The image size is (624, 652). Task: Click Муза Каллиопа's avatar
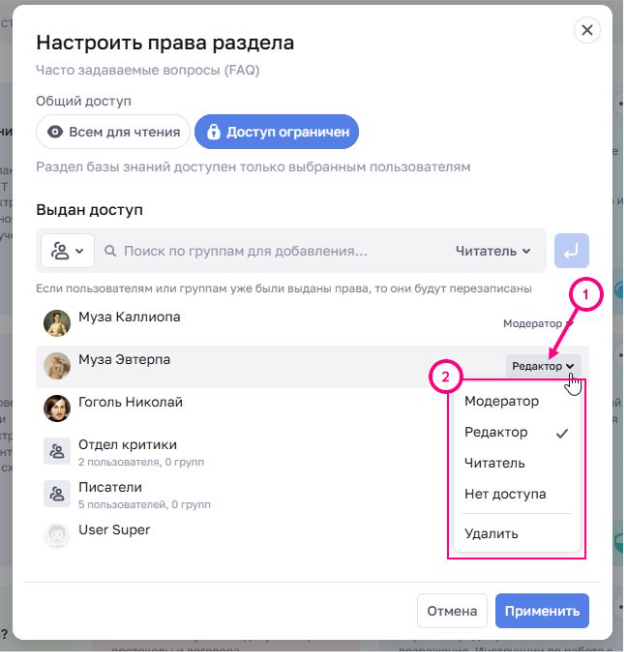click(x=57, y=323)
